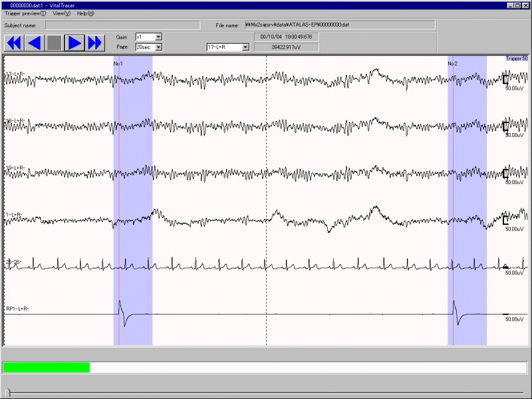The height and width of the screenshot is (399, 532).
Task: Click the green progress bar
Action: click(x=47, y=367)
